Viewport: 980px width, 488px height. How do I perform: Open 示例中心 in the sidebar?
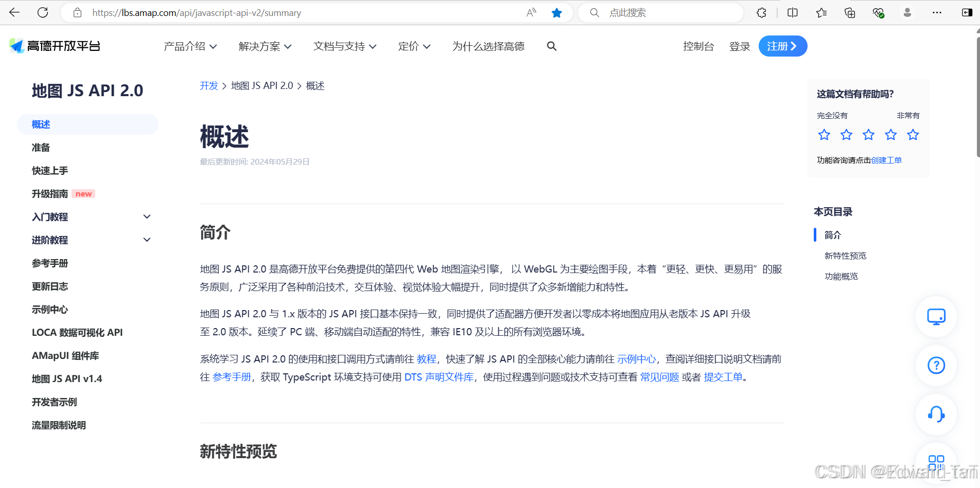coord(50,310)
